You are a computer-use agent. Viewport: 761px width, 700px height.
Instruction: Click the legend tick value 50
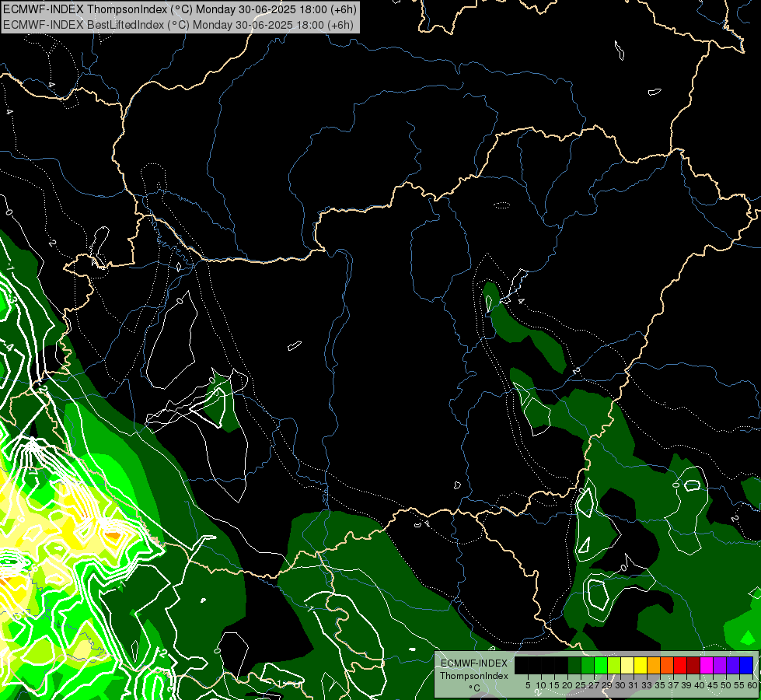(x=727, y=685)
